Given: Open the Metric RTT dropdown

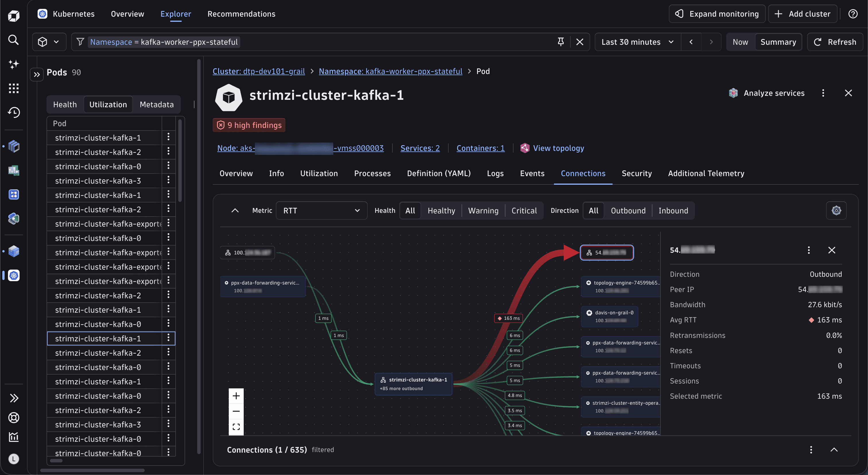Looking at the screenshot, I should pos(321,211).
